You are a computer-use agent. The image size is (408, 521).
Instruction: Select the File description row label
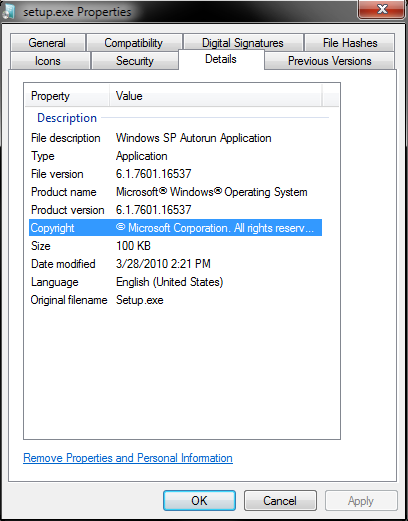click(66, 138)
